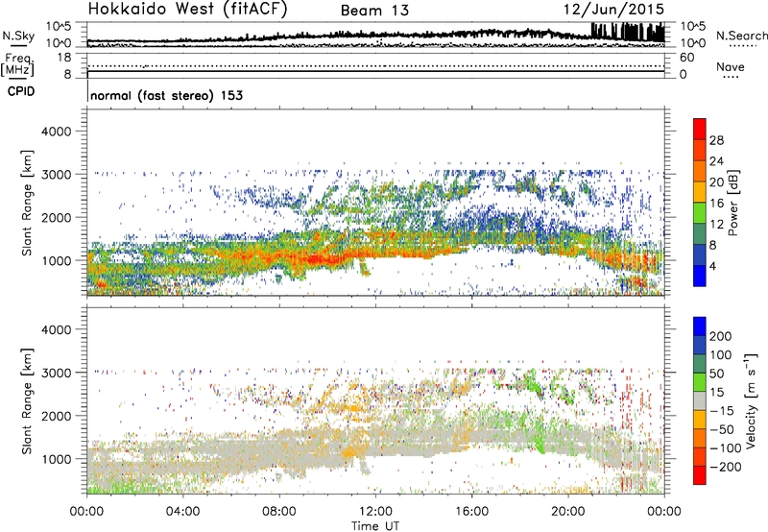
Task: Pick the blue top segment of the velocity colorbar
Action: [x=700, y=326]
